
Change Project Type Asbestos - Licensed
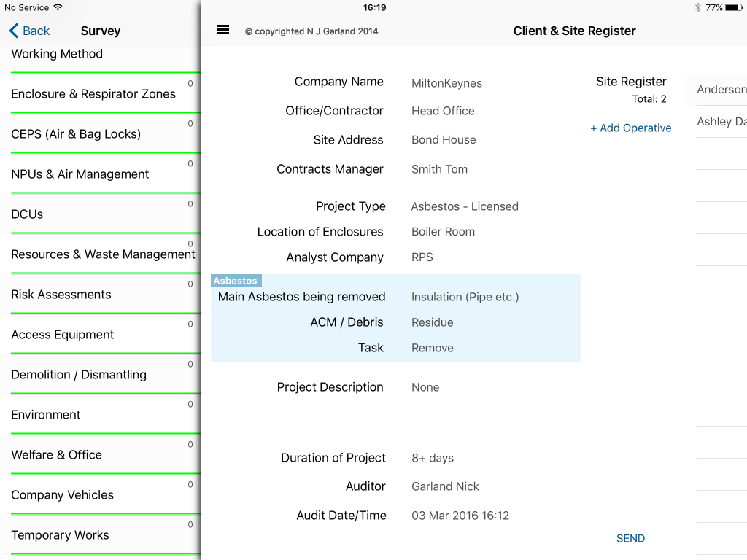(x=465, y=206)
